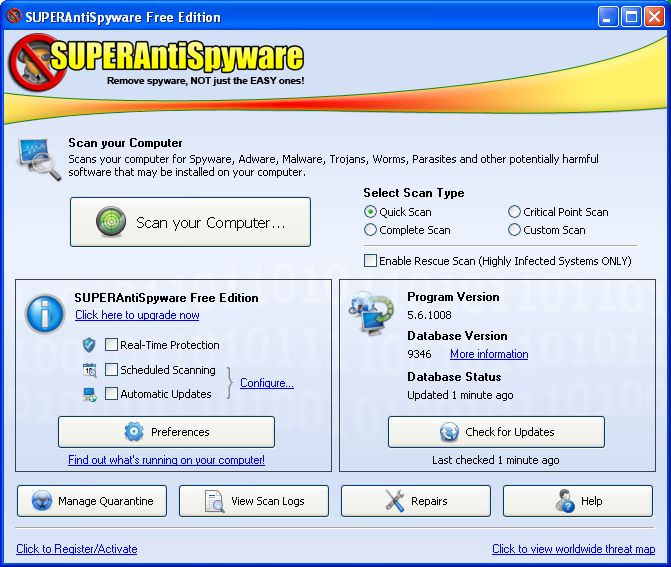Open the worldwide threat map link

click(x=573, y=549)
